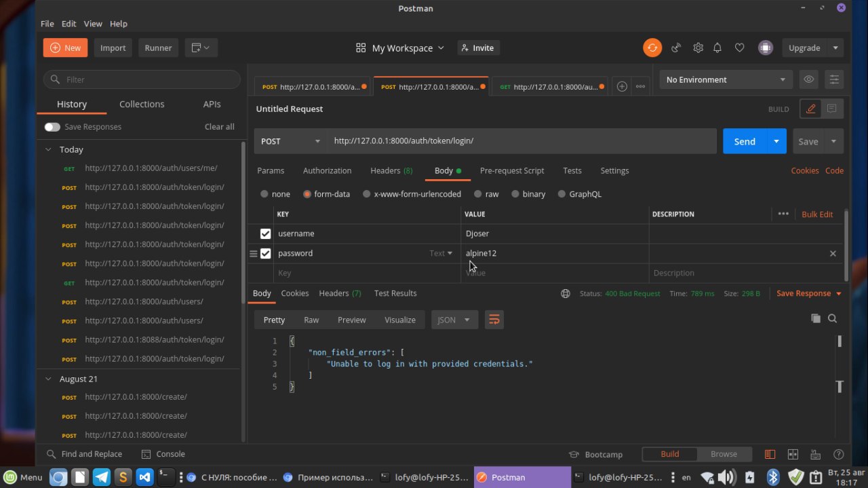Open the user avatar menu
868x488 pixels.
click(765, 48)
